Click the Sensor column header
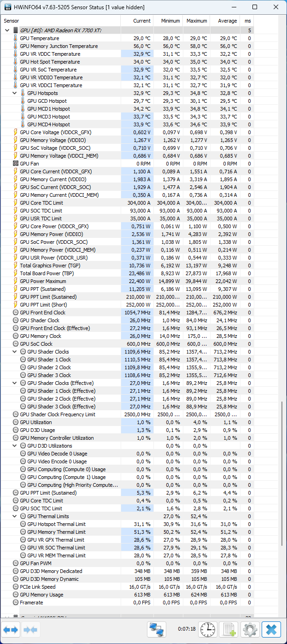Image resolution: width=287 pixels, height=644 pixels. pos(60,21)
